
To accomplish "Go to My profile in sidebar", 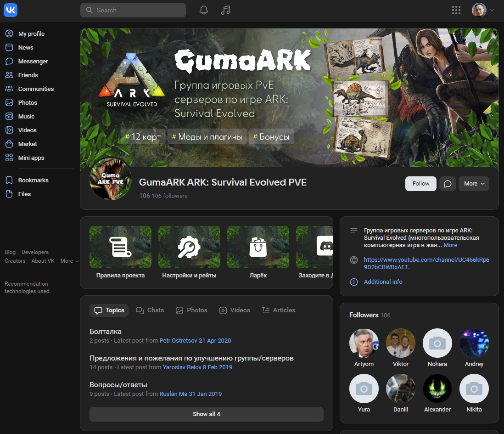I will 31,34.
